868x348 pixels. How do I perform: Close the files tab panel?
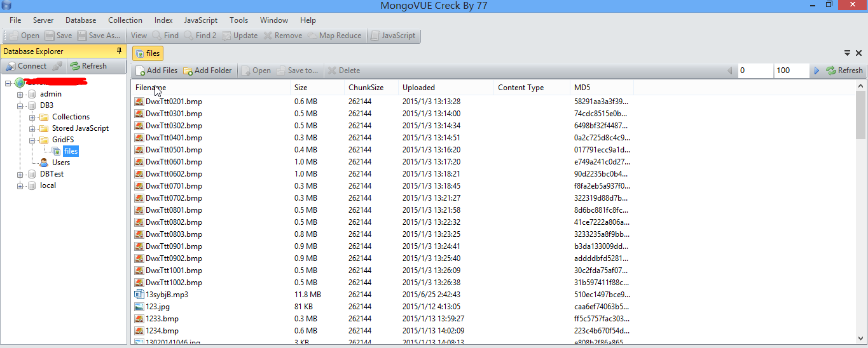pos(858,53)
